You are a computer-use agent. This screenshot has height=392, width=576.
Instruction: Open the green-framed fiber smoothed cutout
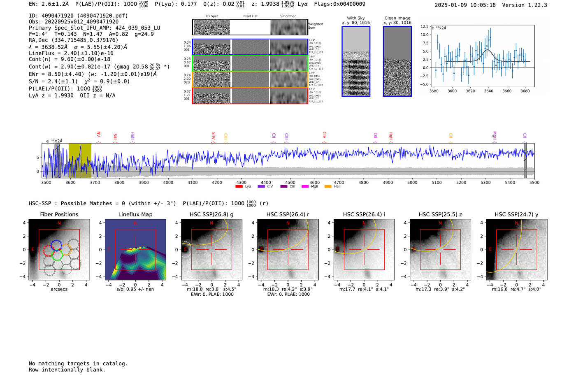[x=289, y=64]
